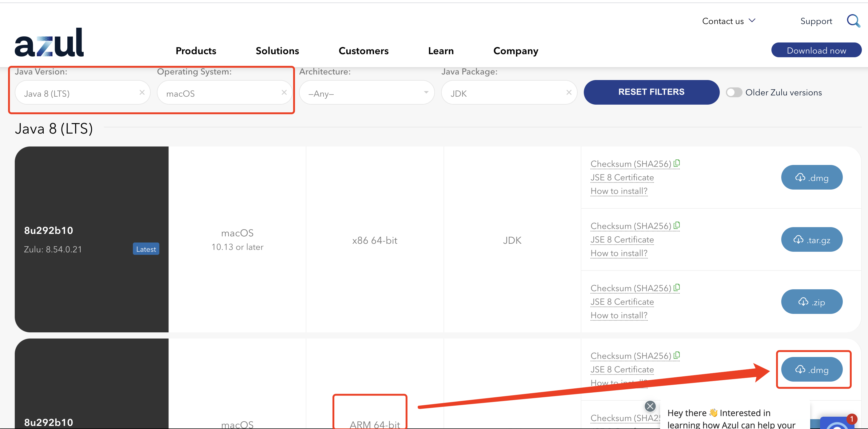Select macOS 10.13 or later cell

point(237,240)
